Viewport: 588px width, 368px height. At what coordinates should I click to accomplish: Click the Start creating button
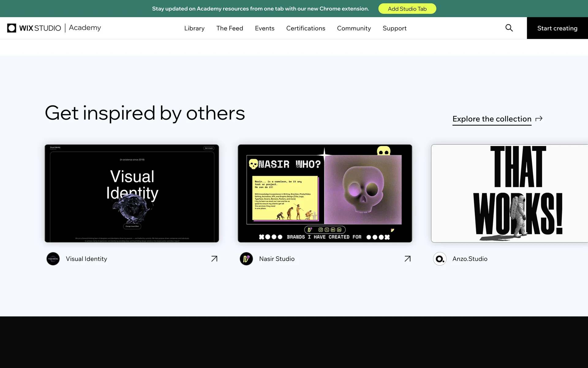click(x=557, y=28)
